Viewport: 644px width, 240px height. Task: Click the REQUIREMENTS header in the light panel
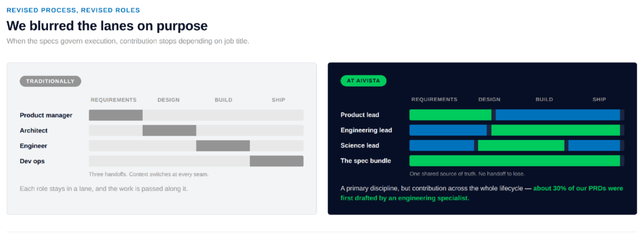coord(113,100)
